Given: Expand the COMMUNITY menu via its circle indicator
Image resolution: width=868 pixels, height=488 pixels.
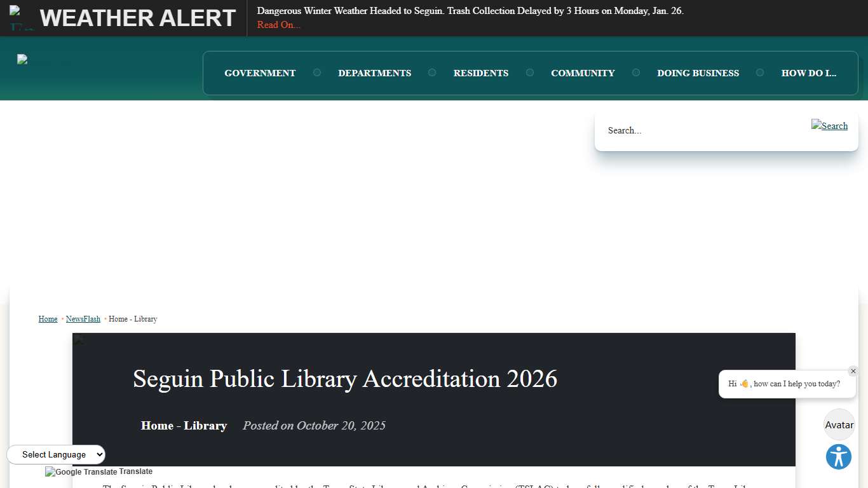Looking at the screenshot, I should tap(636, 72).
